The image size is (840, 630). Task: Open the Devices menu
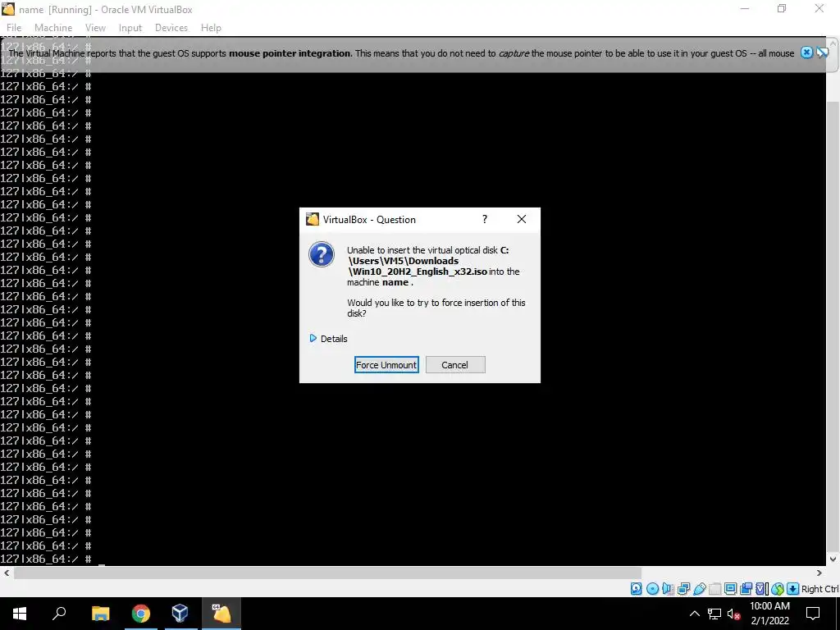pos(171,28)
